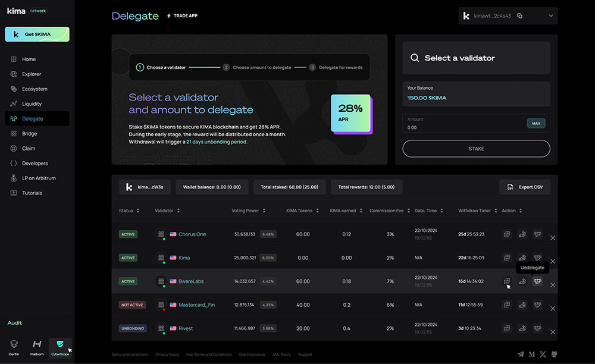Viewport: 595px width, 364px height.
Task: Click MAX to fill the amount
Action: click(536, 123)
